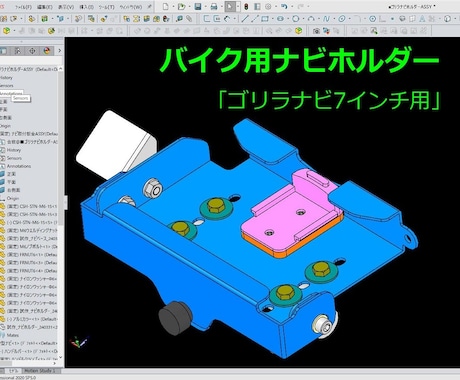The width and height of the screenshot is (460, 380).
Task: Open the dropdown next to New document icon
Action: 173,6
